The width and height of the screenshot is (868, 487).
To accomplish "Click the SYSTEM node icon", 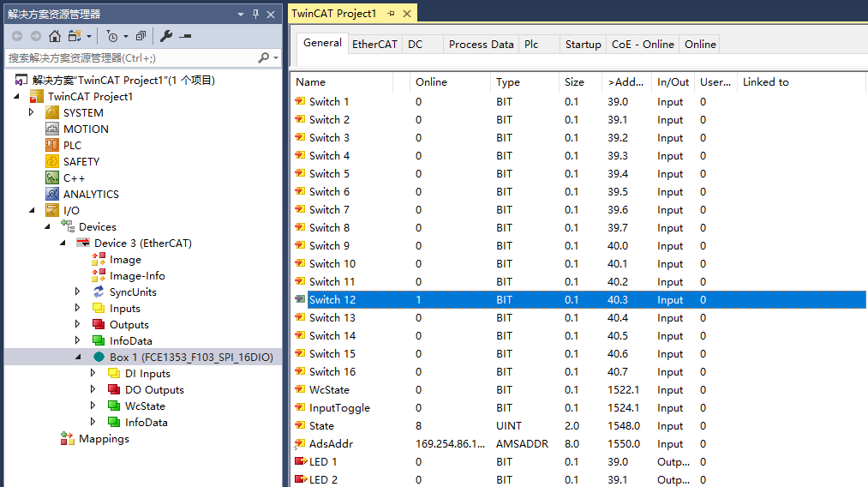I will click(52, 112).
